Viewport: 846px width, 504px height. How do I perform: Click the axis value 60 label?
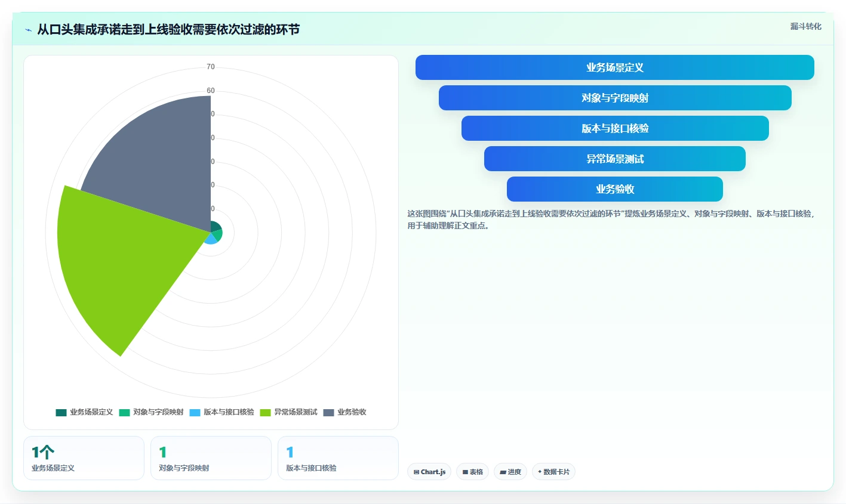click(211, 91)
